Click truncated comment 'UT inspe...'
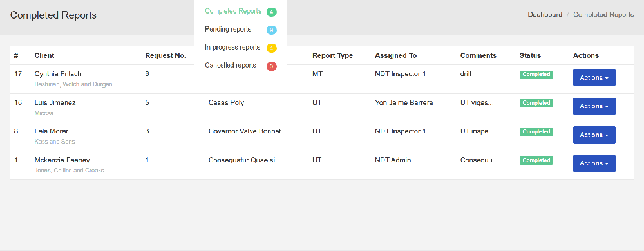 coord(477,132)
